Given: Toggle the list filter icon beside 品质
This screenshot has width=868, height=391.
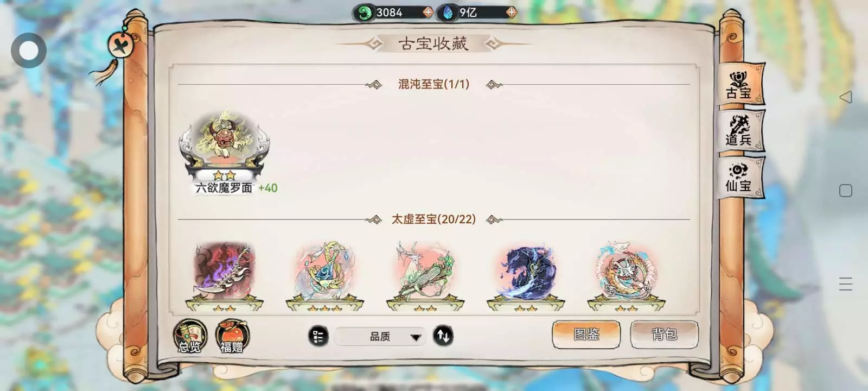Looking at the screenshot, I should coord(318,337).
